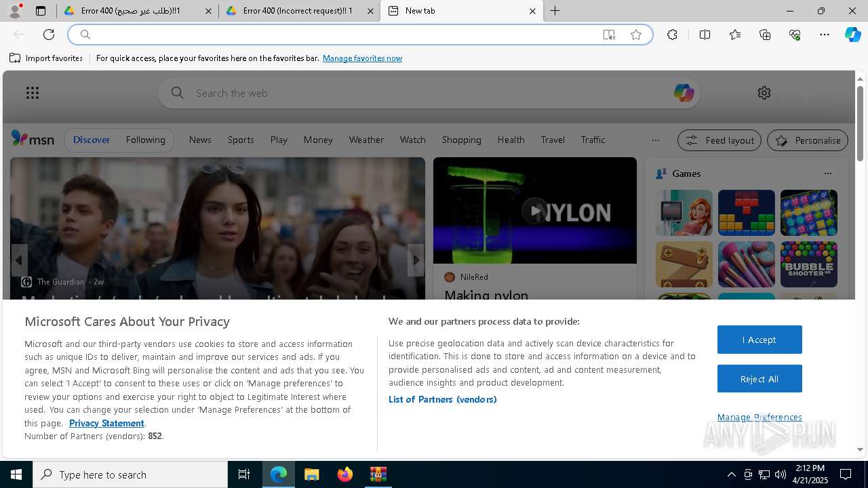
Task: Click Import favorites
Action: pos(46,58)
